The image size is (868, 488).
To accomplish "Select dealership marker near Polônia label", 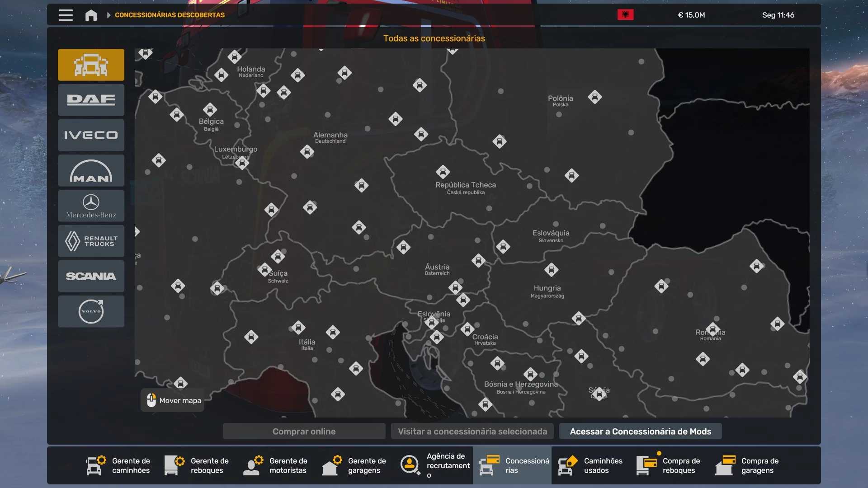I will pos(594,97).
